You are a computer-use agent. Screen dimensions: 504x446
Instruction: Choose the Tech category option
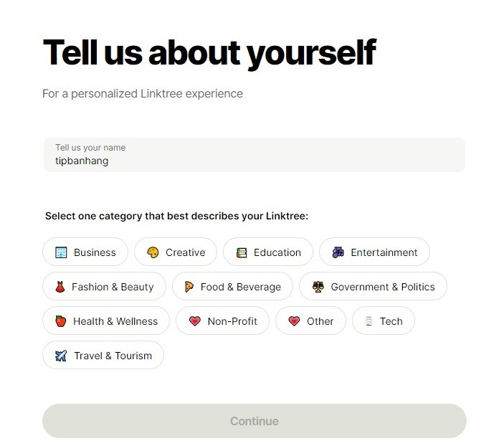[384, 321]
